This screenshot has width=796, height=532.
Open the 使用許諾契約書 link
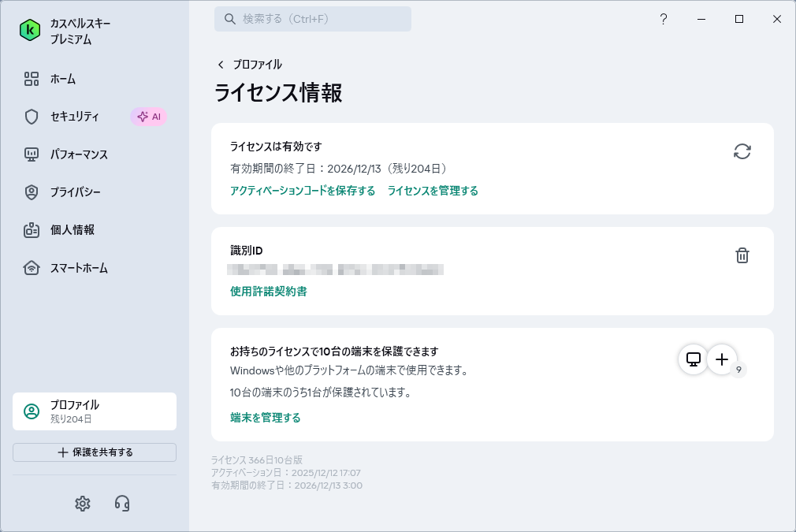coord(269,292)
